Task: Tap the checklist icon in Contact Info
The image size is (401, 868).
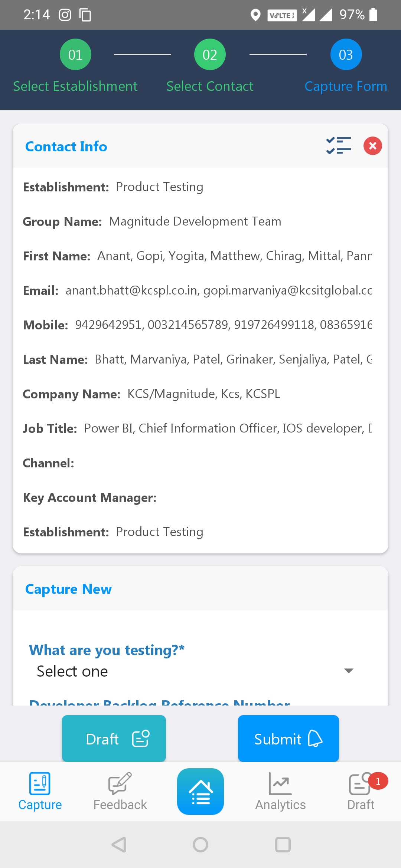Action: 338,146
